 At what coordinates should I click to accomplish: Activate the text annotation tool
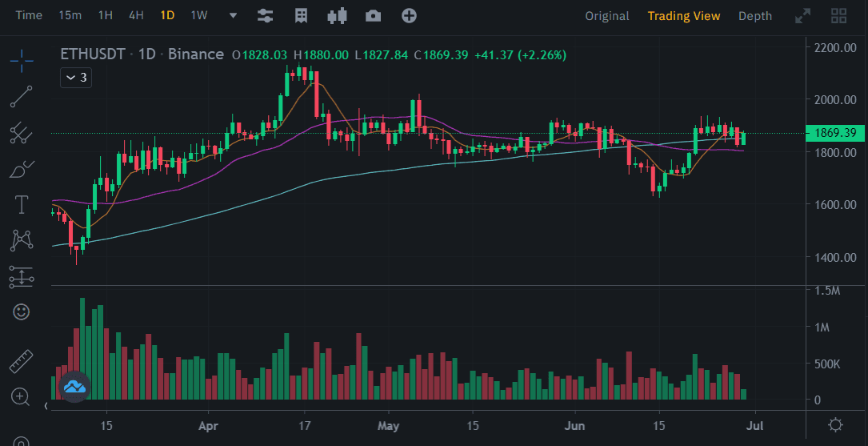pos(22,205)
